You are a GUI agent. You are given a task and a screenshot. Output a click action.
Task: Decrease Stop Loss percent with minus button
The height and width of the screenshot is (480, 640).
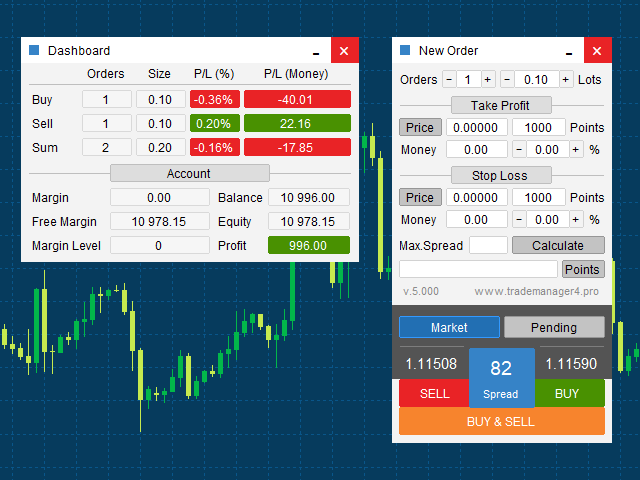coord(519,220)
